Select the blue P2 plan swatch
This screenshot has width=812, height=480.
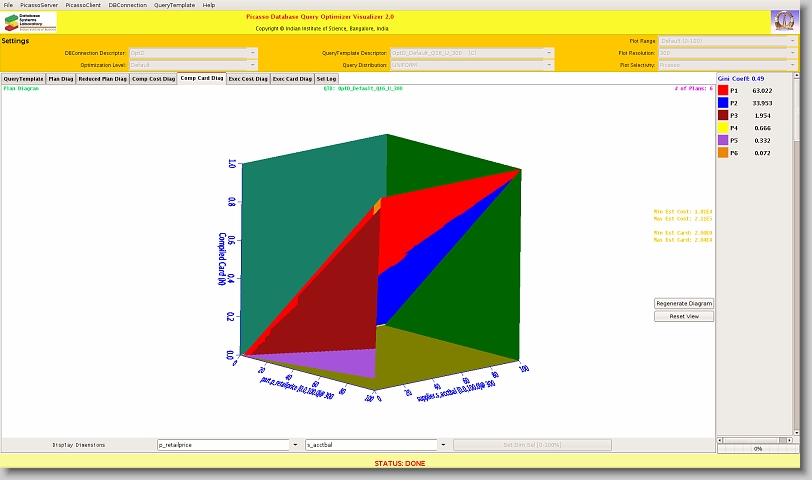click(723, 103)
